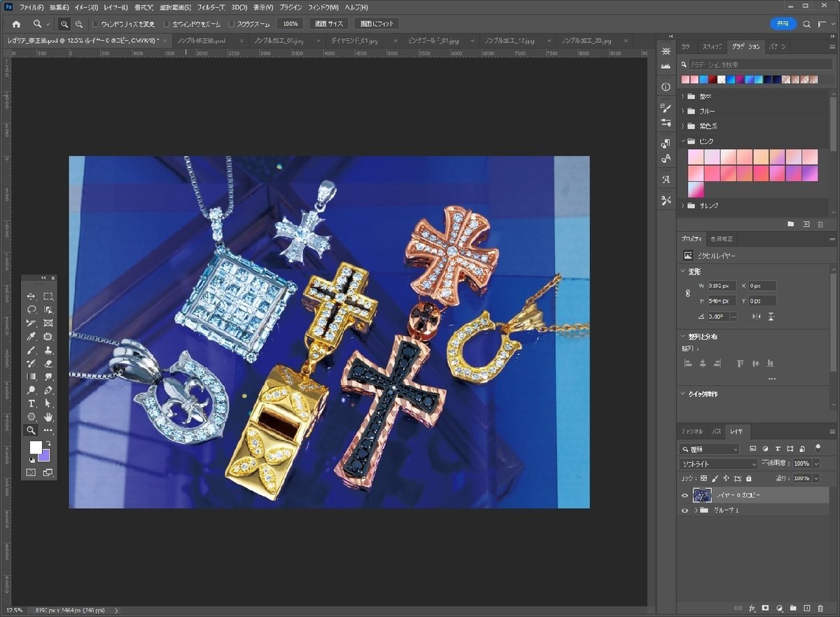Select the Gradient tool

tap(31, 377)
